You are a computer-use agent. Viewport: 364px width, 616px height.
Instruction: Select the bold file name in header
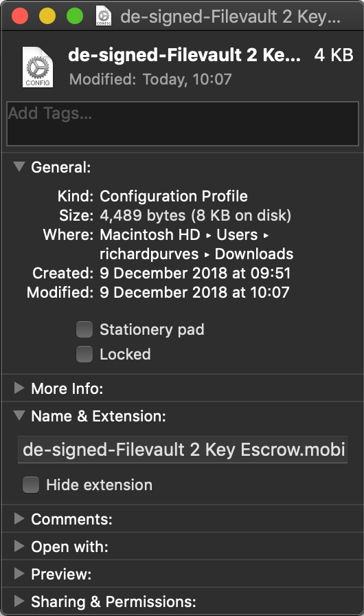184,56
